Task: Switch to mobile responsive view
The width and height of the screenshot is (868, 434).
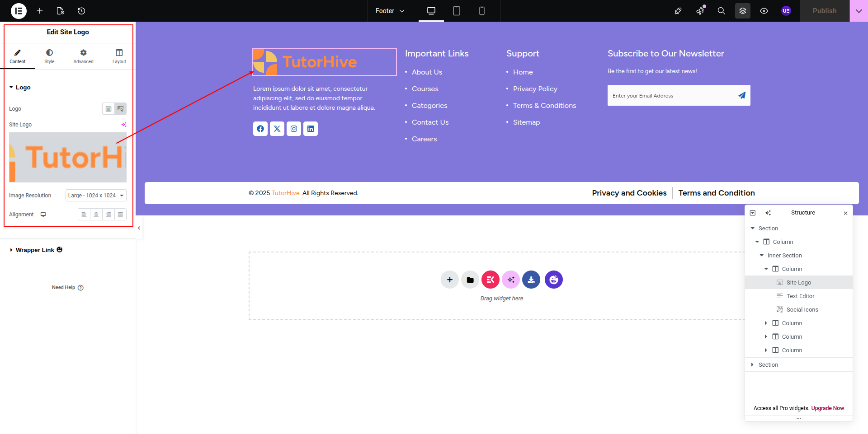Action: 481,11
